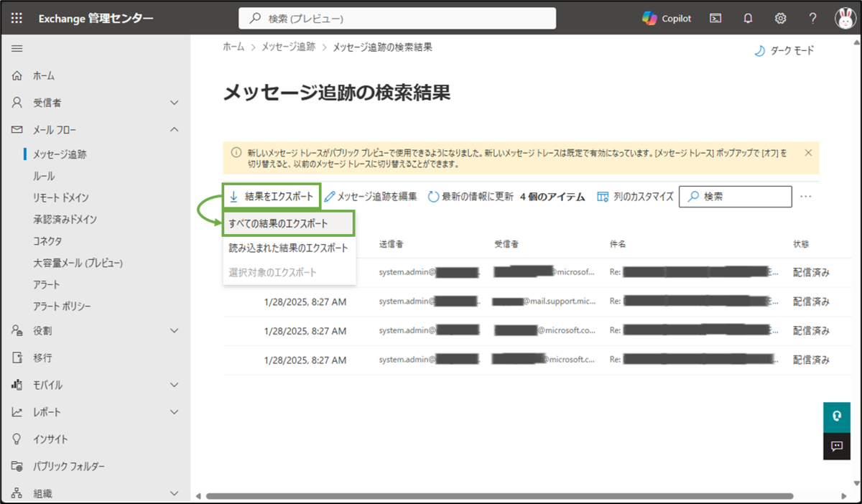The image size is (862, 504).
Task: Open the feedback chat widget
Action: [837, 446]
